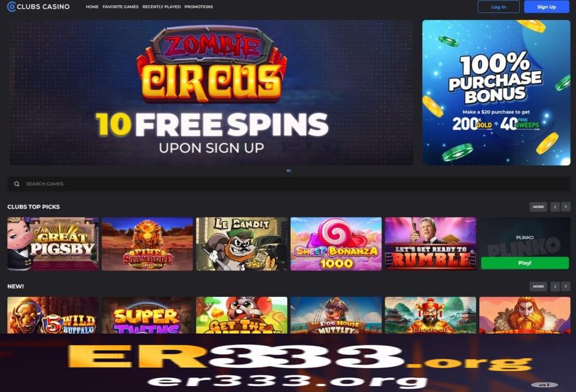This screenshot has width=576, height=392.
Task: Focus the Search Games field
Action: coord(289,184)
